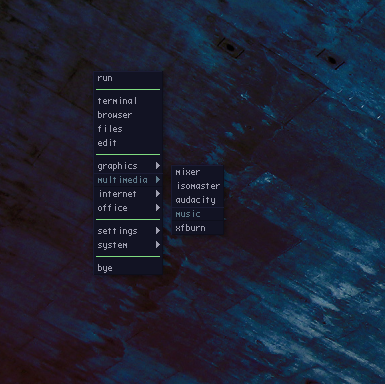The width and height of the screenshot is (385, 384).
Task: Select the run menu entry
Action: coord(128,78)
